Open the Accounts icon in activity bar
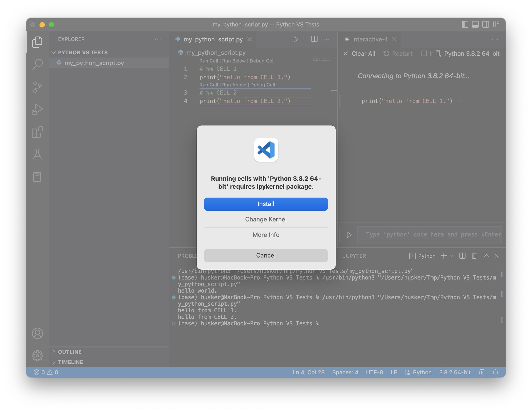Screen dimensions: 532x412 coord(37,333)
